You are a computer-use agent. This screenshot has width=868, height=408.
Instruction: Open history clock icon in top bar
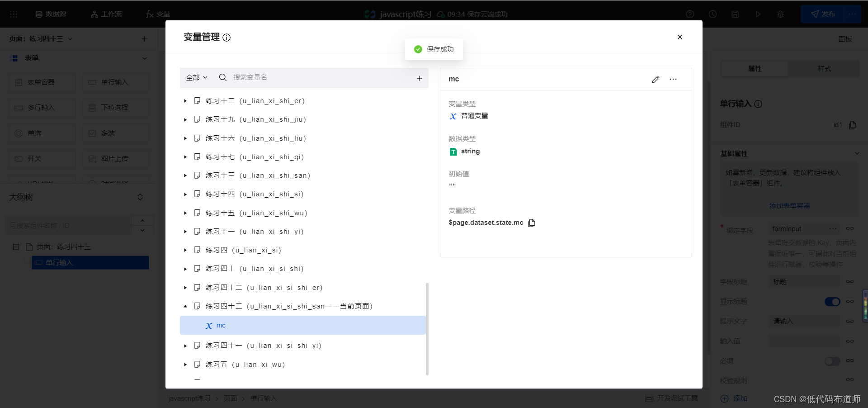coord(712,14)
